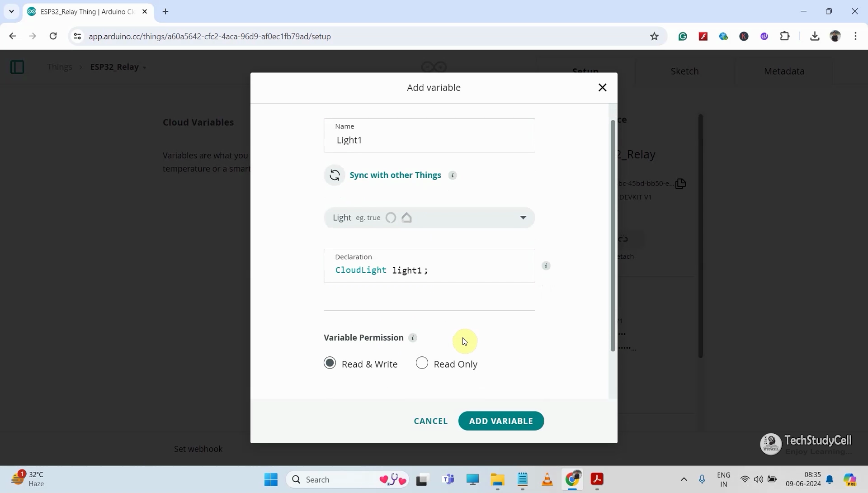The image size is (868, 493).
Task: Click the Google Home icon on the Light type
Action: point(406,218)
